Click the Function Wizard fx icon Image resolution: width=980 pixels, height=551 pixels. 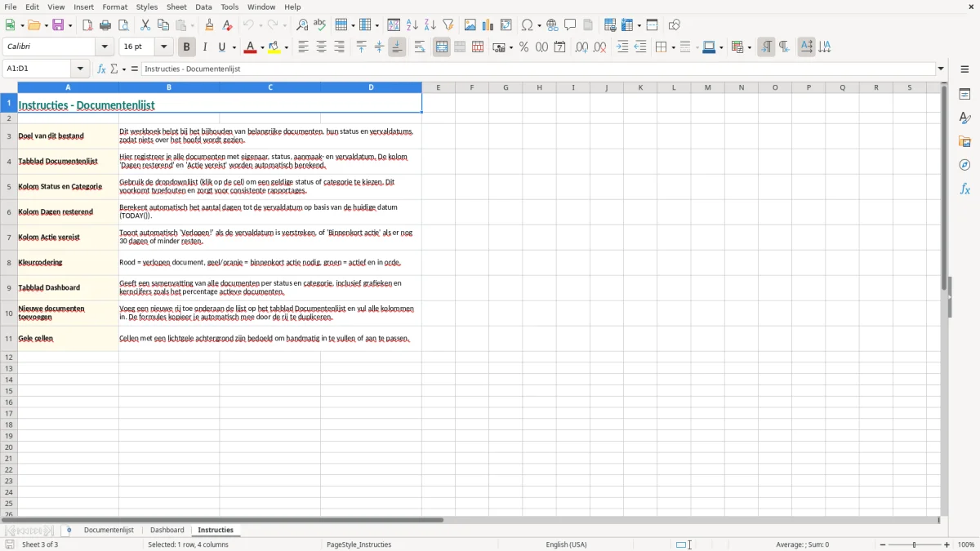coord(101,69)
